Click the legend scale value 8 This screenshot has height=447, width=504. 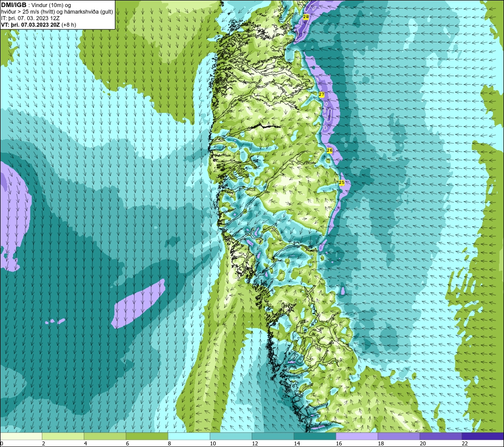click(x=169, y=443)
